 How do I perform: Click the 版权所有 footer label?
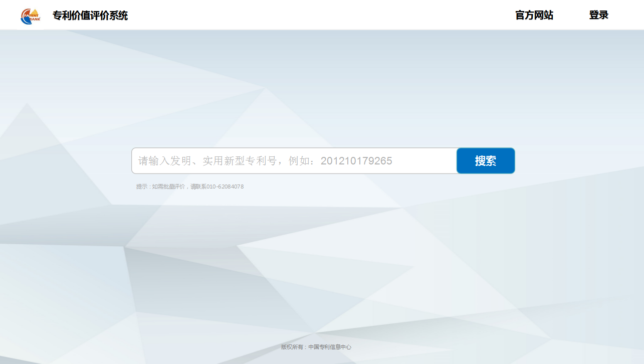coord(292,347)
